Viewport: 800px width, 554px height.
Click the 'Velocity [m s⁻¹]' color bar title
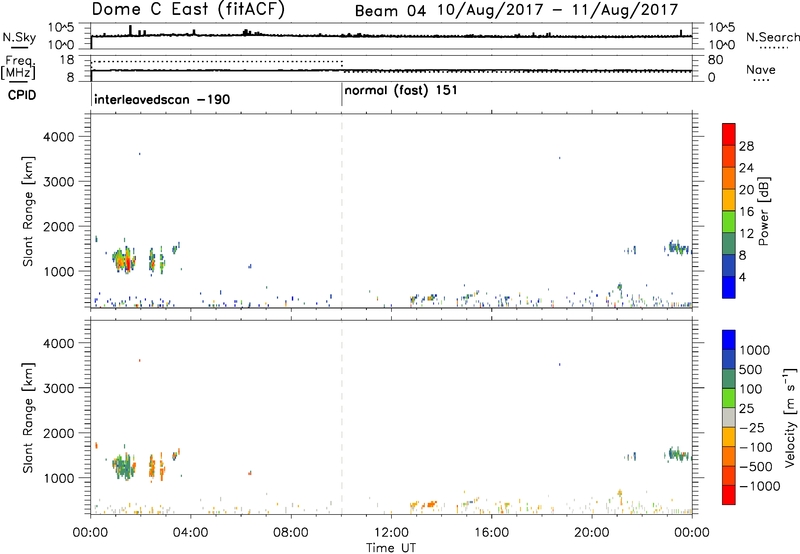coord(790,417)
